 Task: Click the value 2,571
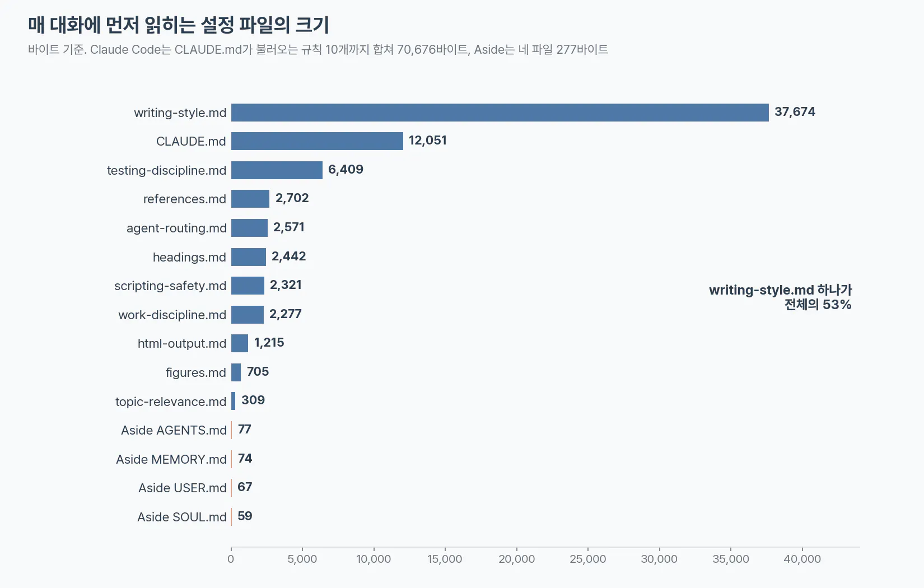click(289, 227)
